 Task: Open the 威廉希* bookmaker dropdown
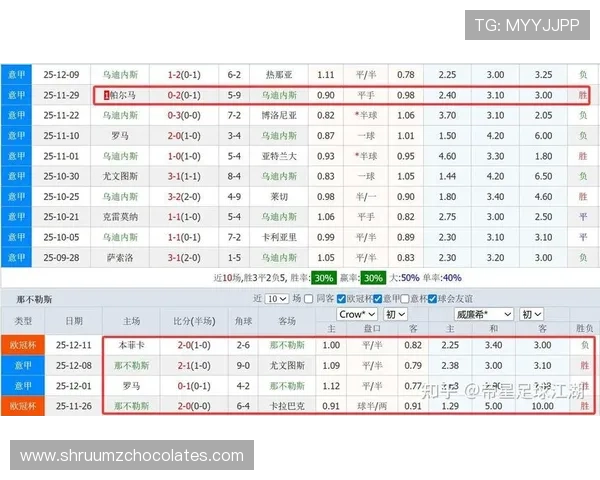(484, 314)
